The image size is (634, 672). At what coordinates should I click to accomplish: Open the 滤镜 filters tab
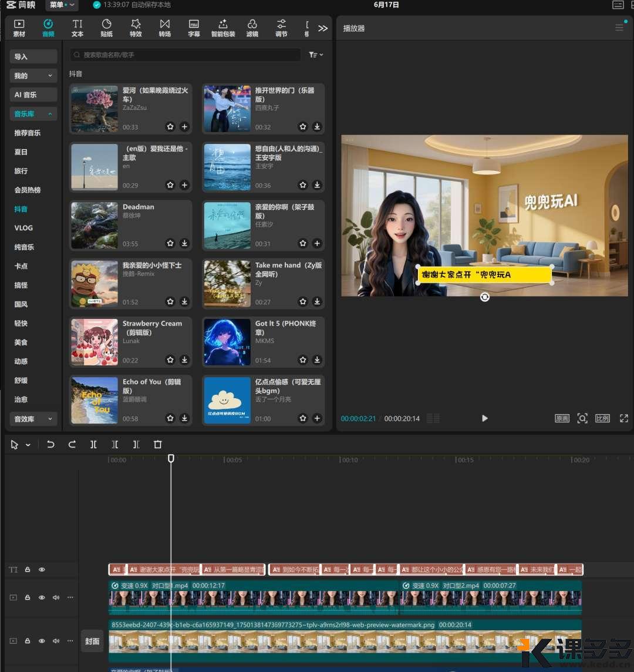tap(252, 28)
